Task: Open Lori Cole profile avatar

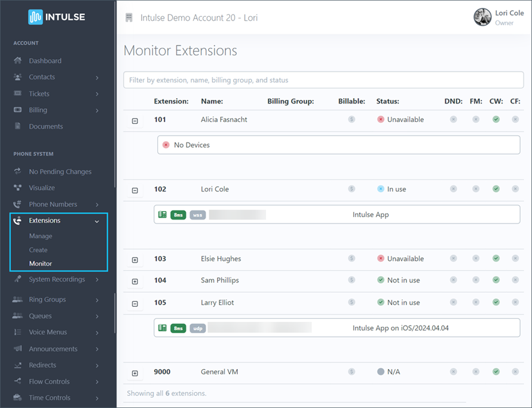Action: coord(482,17)
